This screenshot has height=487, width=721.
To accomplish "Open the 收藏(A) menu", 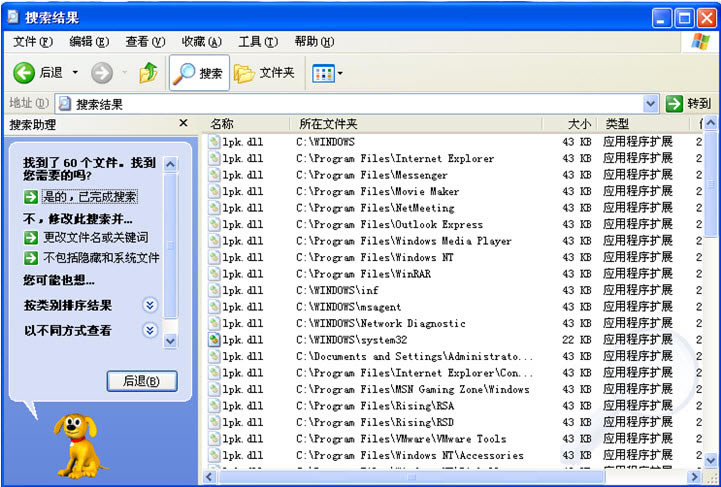I will pos(201,42).
